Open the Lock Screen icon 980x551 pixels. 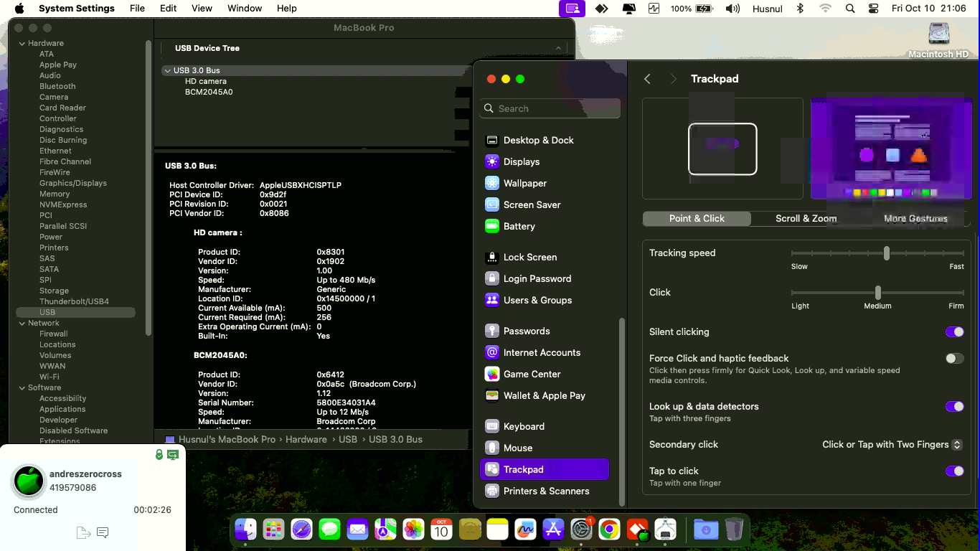(491, 258)
